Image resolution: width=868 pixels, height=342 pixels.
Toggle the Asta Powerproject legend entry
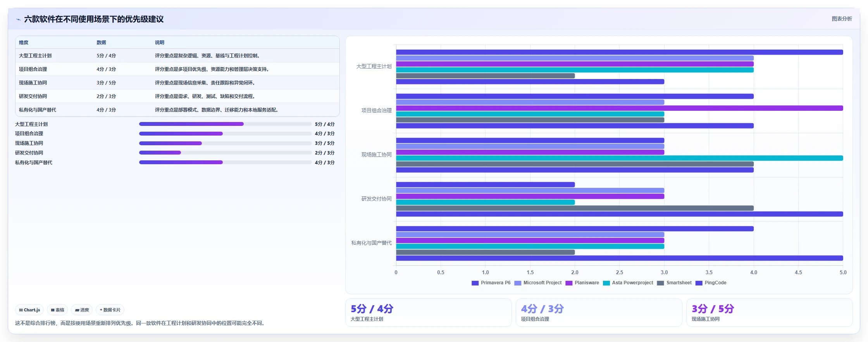coord(628,283)
